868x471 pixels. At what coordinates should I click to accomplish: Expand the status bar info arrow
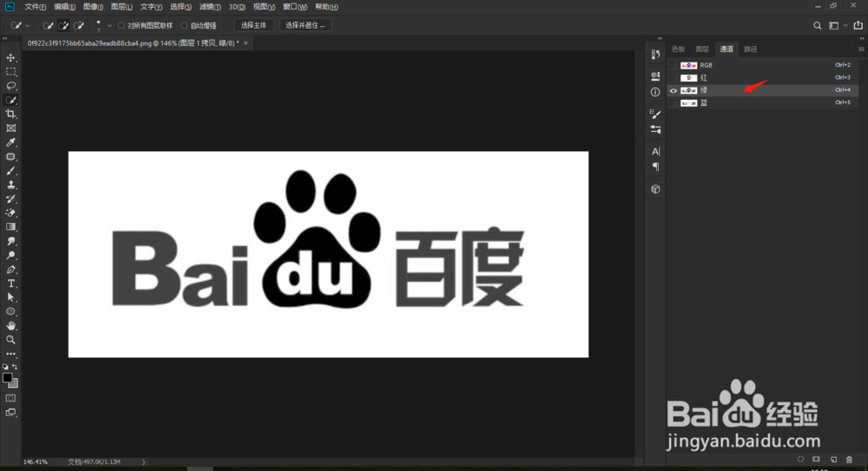143,461
